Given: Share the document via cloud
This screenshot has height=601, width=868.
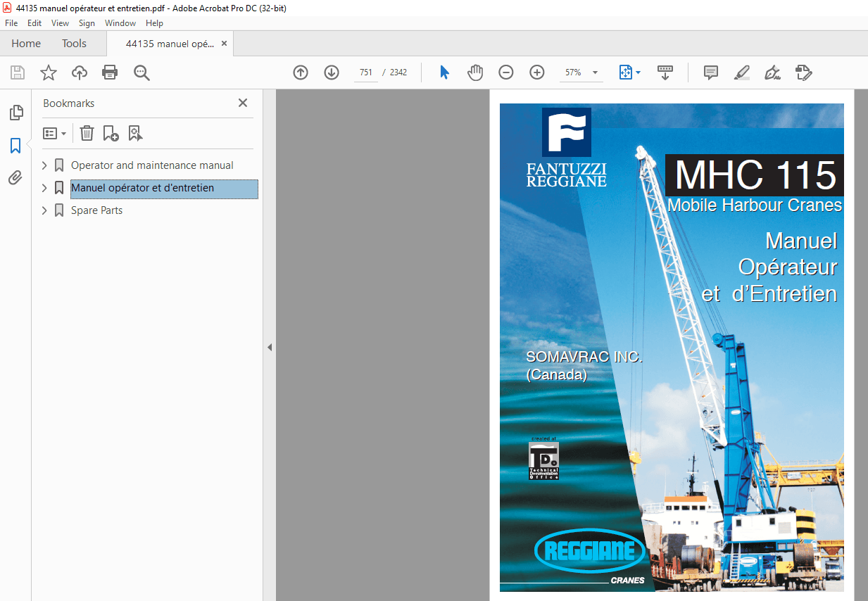Looking at the screenshot, I should pos(79,72).
